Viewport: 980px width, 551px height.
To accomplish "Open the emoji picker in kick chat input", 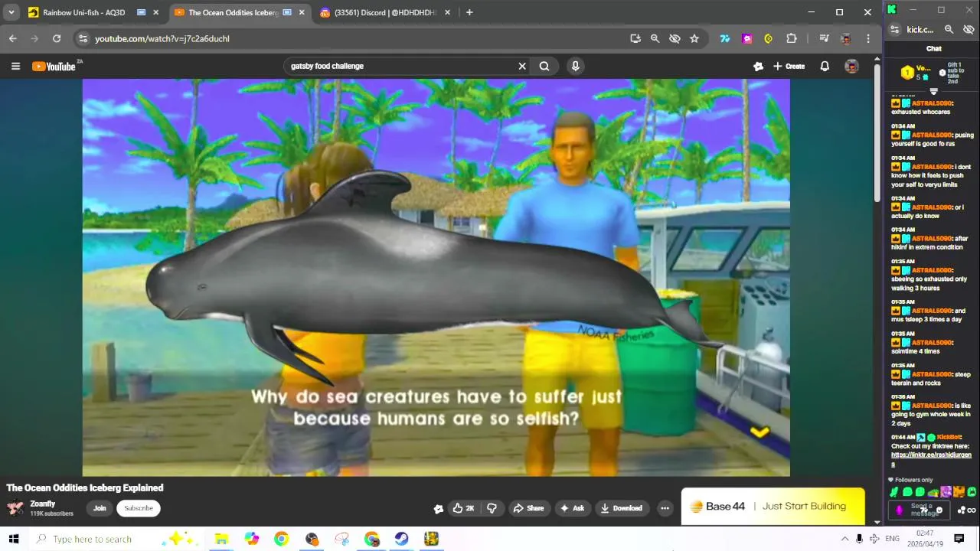I will [x=939, y=510].
